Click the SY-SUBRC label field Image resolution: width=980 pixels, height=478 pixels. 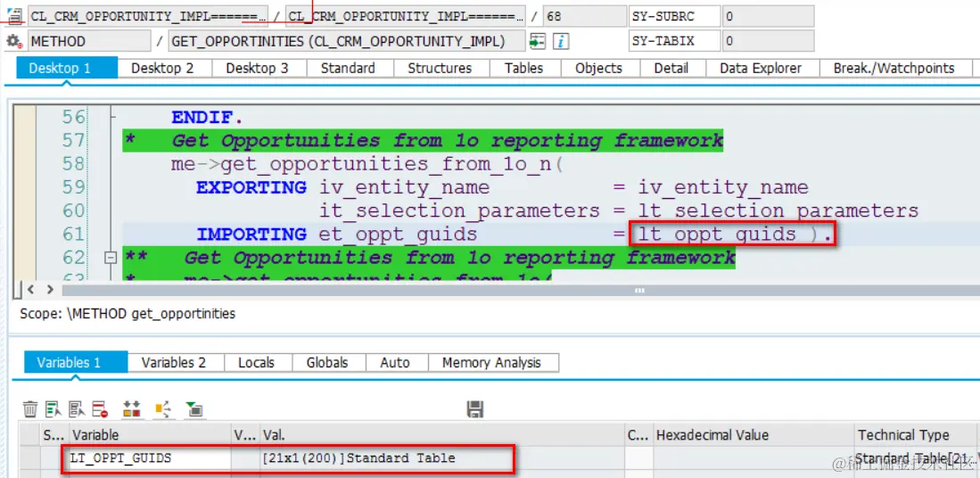pyautogui.click(x=674, y=16)
